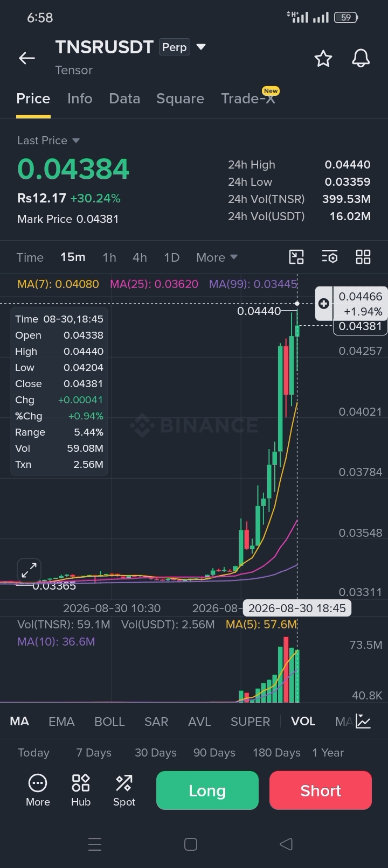The width and height of the screenshot is (388, 868).
Task: Click the 24h Vol(TNSR) 399.53M value
Action: coord(347,199)
